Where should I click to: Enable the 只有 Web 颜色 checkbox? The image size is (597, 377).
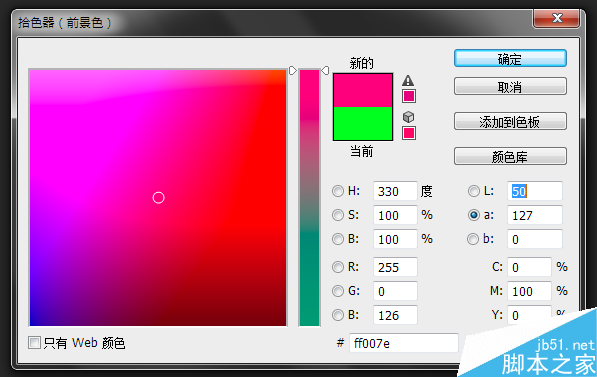[34, 342]
